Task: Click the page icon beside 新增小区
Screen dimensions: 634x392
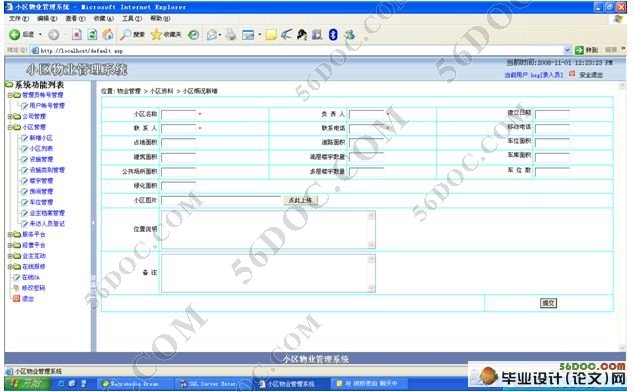Action: (24, 138)
